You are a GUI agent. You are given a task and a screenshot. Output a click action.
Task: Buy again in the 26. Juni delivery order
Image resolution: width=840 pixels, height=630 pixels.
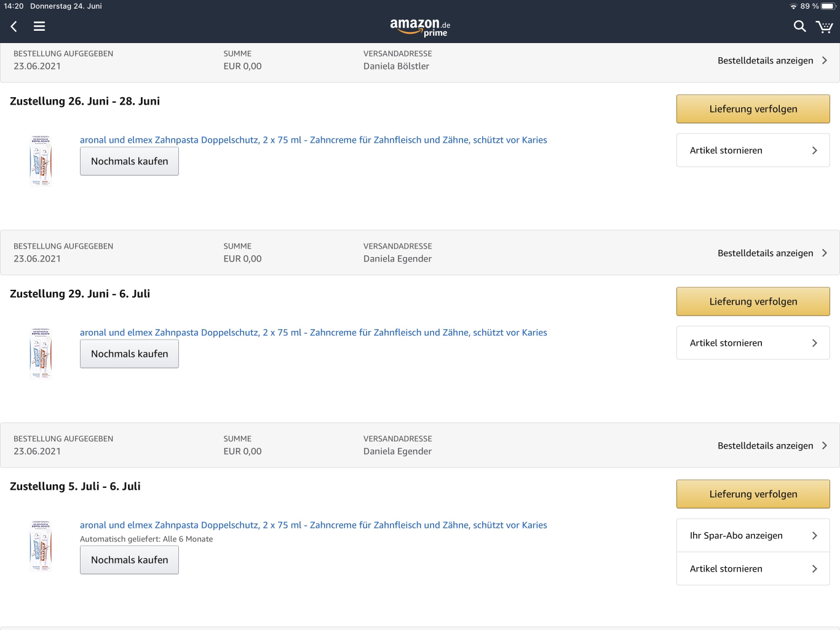pyautogui.click(x=129, y=161)
